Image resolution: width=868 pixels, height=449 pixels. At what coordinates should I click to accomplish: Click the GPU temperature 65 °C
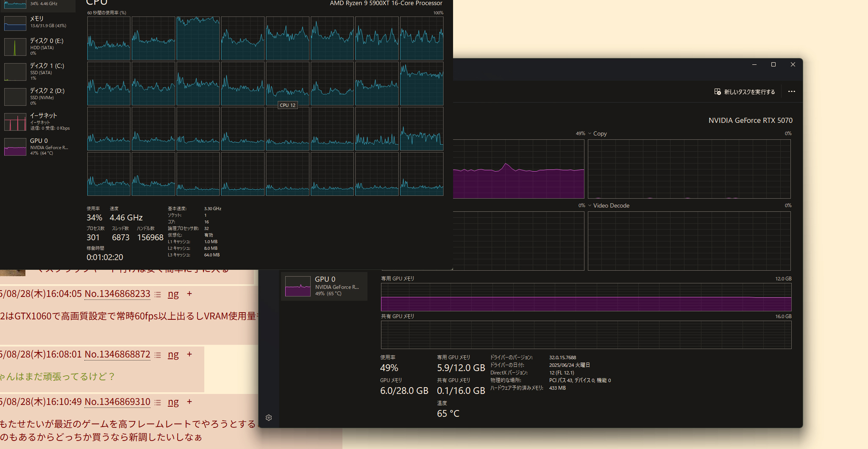[448, 413]
